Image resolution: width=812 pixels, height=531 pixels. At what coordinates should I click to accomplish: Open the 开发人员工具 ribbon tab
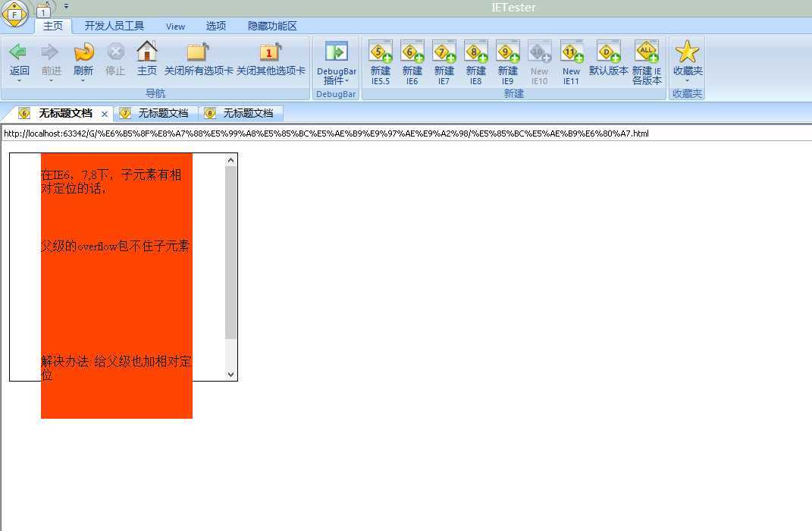tap(114, 26)
